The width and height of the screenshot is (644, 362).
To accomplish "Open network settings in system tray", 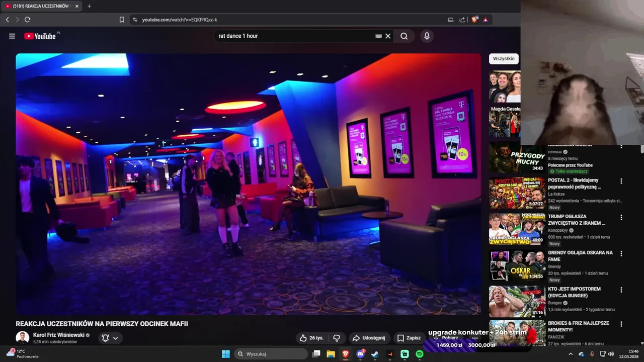I will (x=603, y=354).
